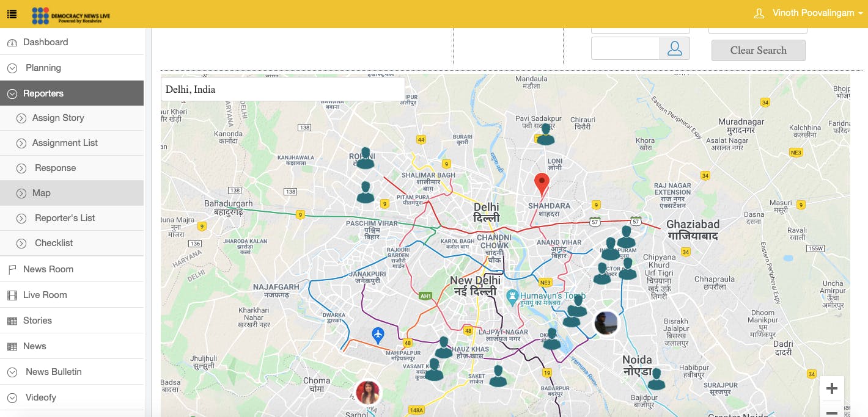Click the Checklist arrow icon
Screen dimensions: 868x417
(21, 244)
